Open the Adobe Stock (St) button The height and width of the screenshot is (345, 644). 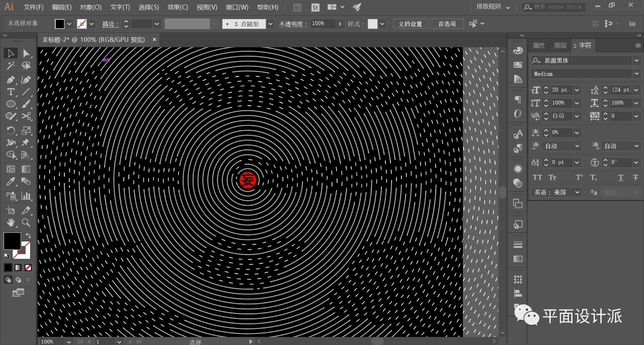[x=315, y=7]
